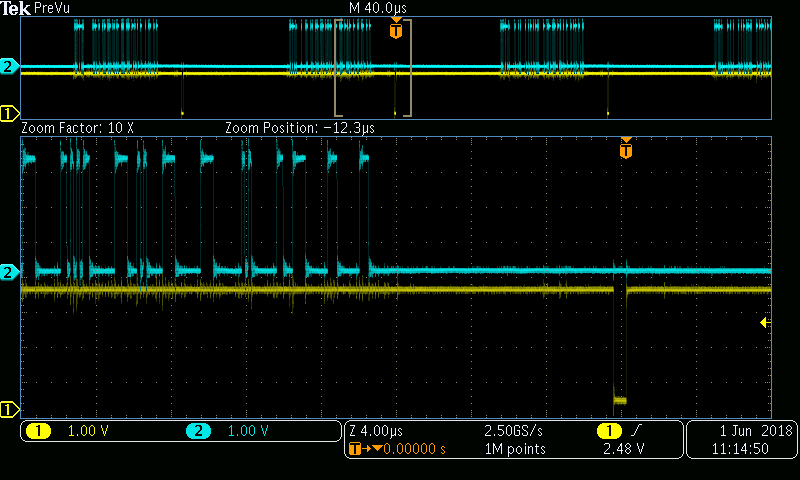Click the channel 2 ground marker in the zoom window
This screenshot has width=800, height=480.
[9, 271]
